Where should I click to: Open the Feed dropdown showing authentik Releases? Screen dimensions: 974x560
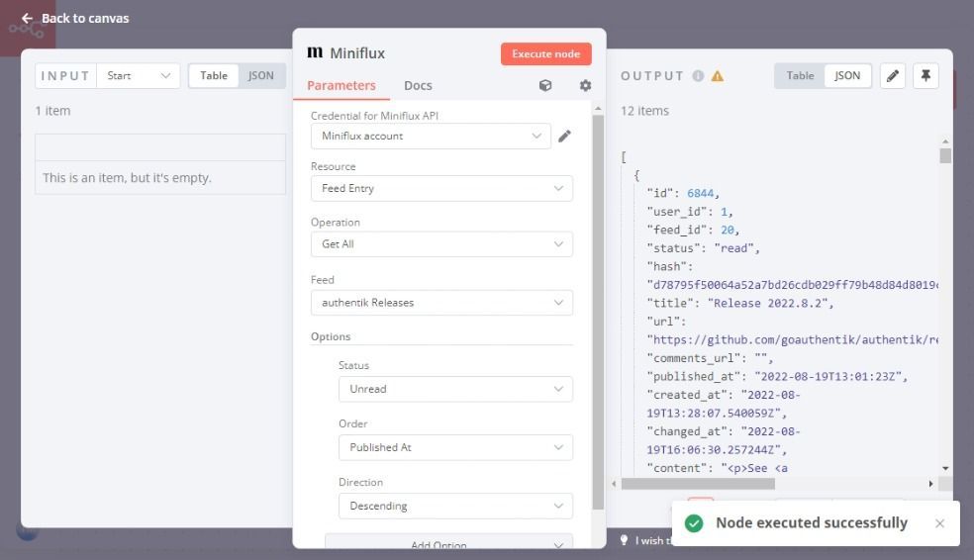441,303
